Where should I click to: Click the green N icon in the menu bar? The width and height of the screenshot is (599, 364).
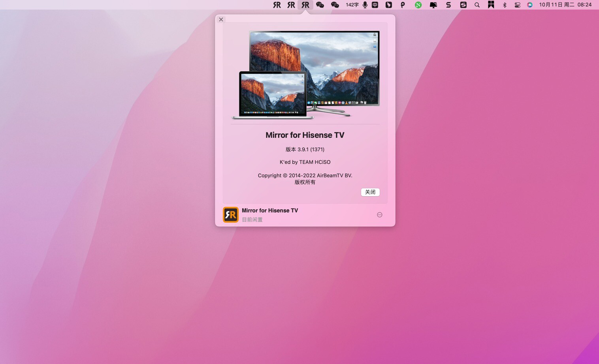tap(418, 5)
